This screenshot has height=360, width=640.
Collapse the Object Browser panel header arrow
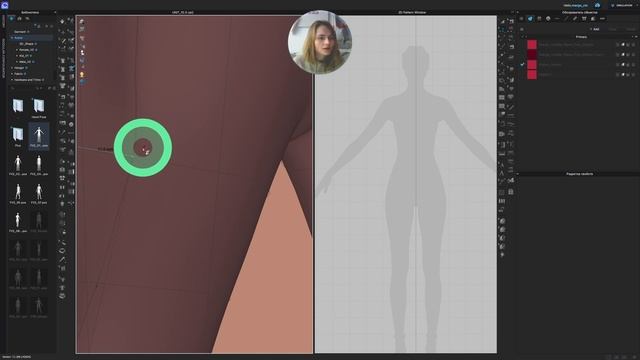pos(518,13)
